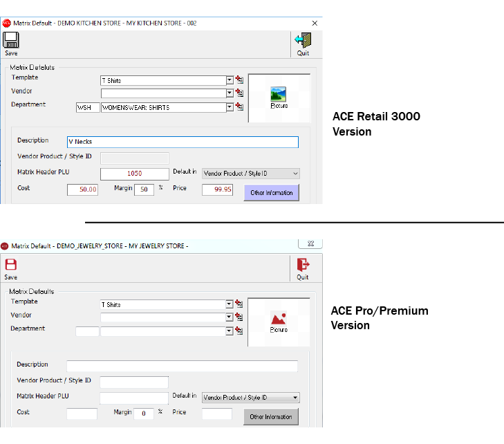
Task: Click the landscape Picture icon in Kitchen Store window
Action: point(279,94)
